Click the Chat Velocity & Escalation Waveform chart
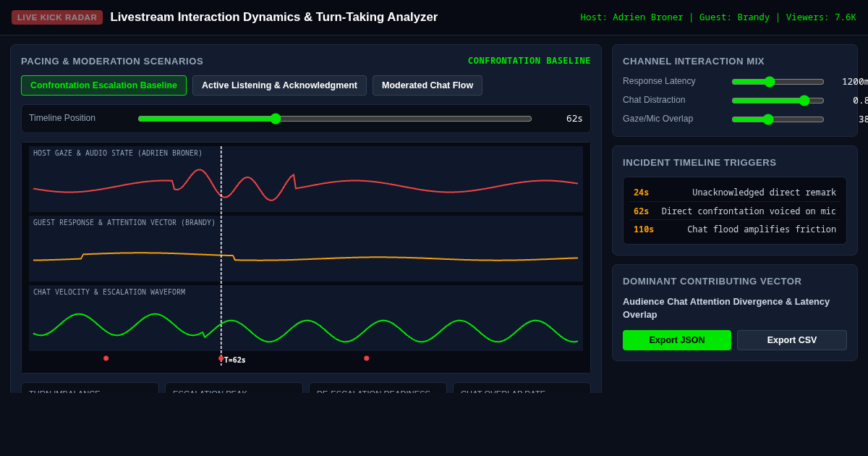The width and height of the screenshot is (868, 456). 306,318
